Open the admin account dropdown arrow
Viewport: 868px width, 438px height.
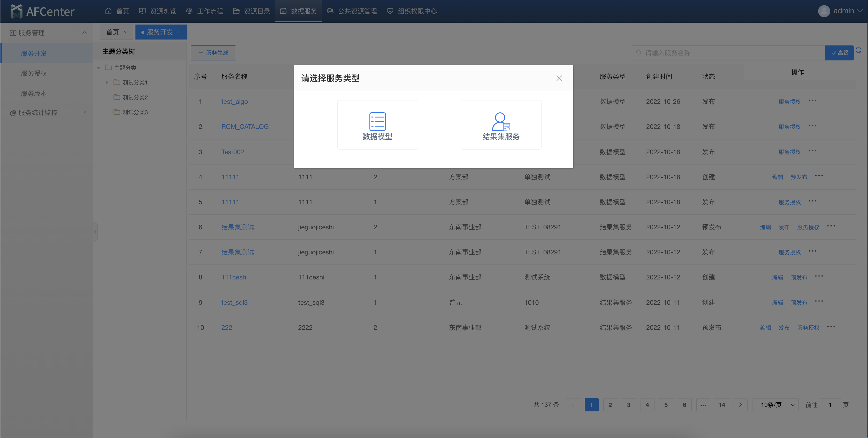pyautogui.click(x=859, y=11)
